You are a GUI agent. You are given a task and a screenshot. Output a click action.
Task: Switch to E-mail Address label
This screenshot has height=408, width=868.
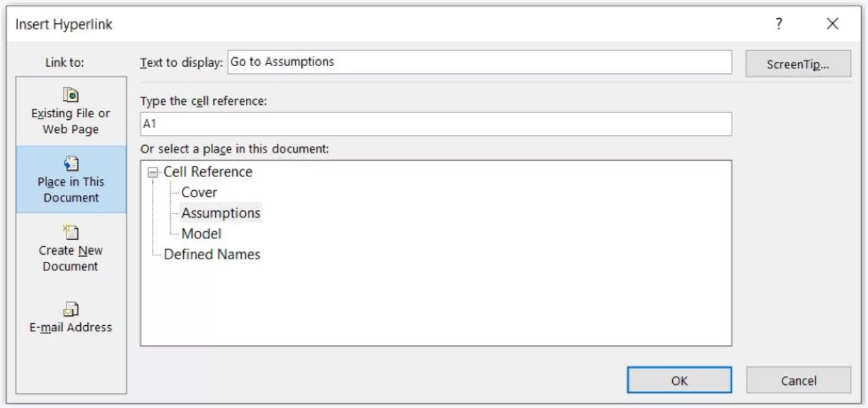(70, 328)
